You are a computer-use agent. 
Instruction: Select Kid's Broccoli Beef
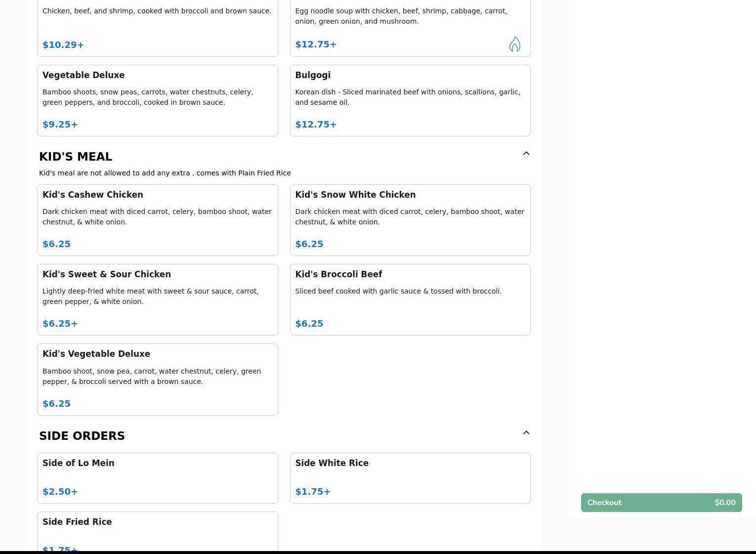tap(410, 299)
